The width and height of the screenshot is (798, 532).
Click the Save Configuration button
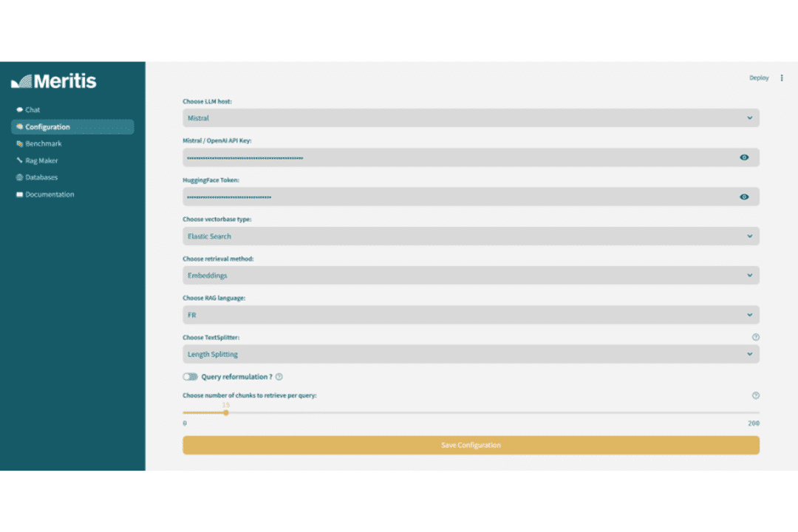tap(471, 445)
